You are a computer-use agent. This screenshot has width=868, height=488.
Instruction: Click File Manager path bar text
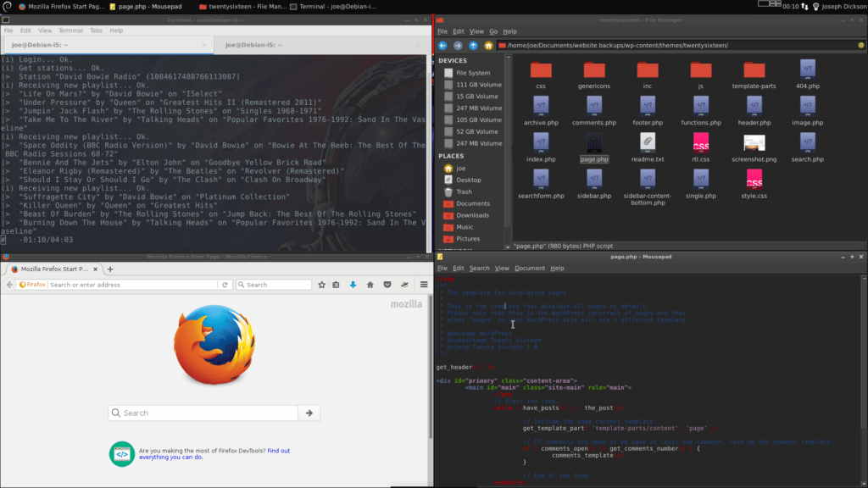(x=617, y=46)
